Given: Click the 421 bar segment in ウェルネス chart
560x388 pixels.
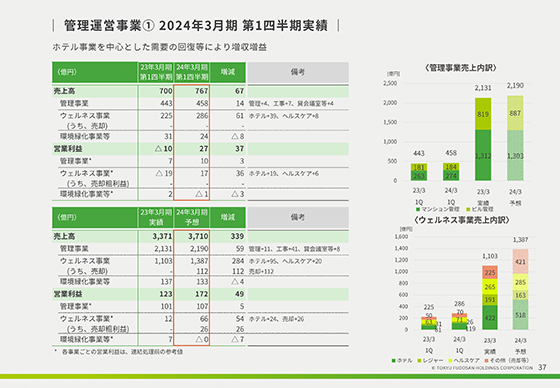Looking at the screenshot, I should click(520, 262).
